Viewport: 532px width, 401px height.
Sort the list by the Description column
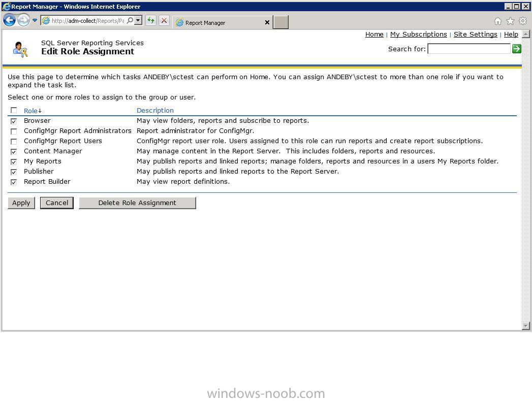point(155,110)
